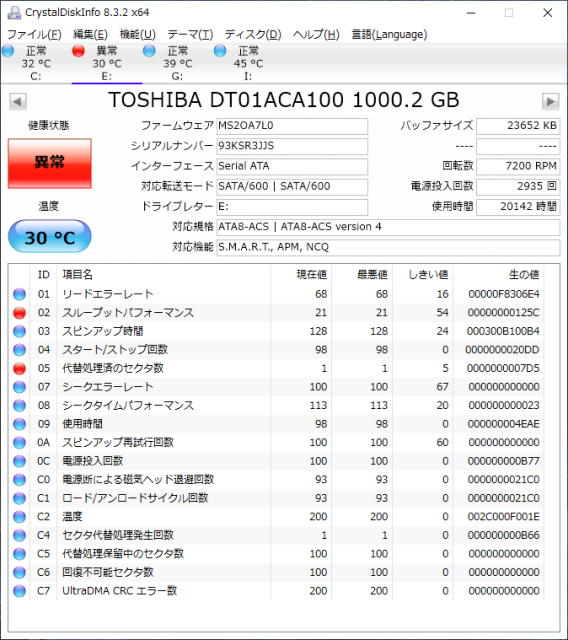Select UltraDMA CRC エラー数 attribute name
Viewport: 568px width, 640px height.
[120, 591]
